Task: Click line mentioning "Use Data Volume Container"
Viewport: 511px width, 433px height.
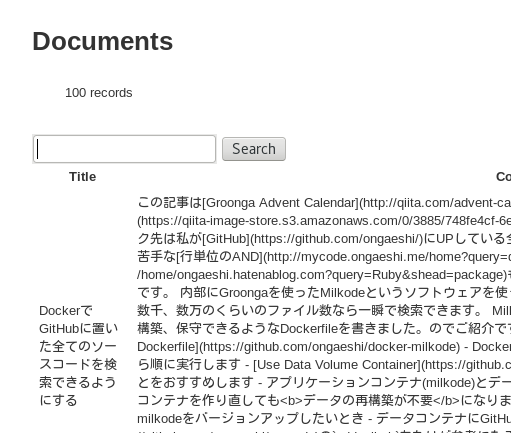Action: click(x=324, y=365)
